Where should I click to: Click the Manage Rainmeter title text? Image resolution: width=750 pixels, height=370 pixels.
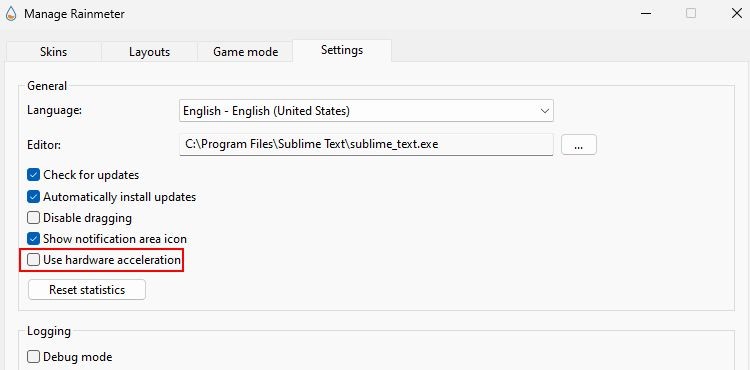(74, 14)
